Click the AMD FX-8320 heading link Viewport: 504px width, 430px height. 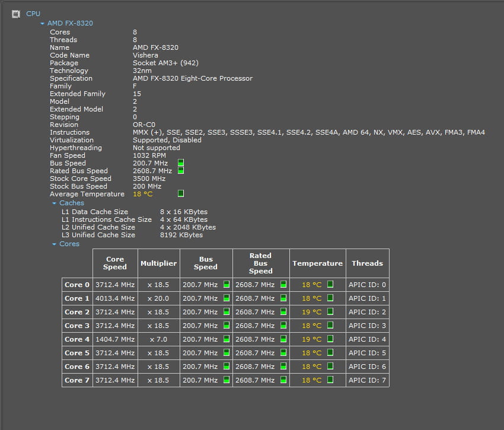(70, 23)
